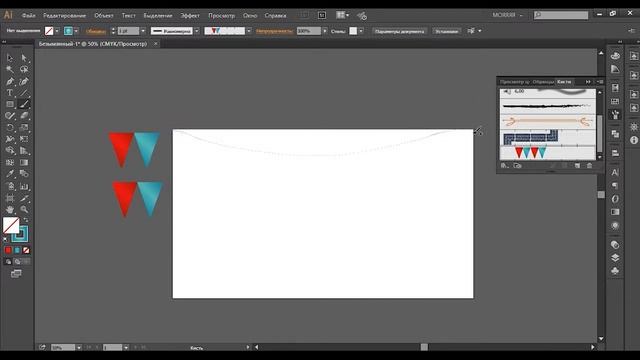Set paint mode to Color (red square)
The width and height of the screenshot is (640, 360).
[8, 250]
